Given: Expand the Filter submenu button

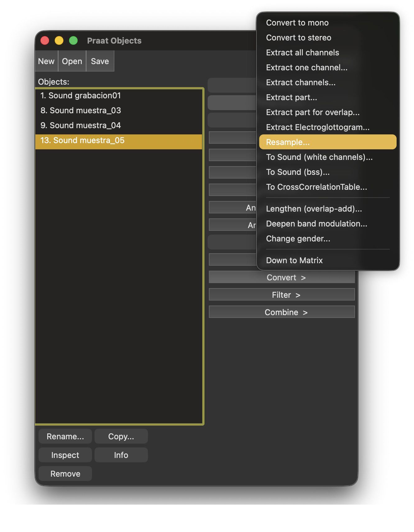Looking at the screenshot, I should click(x=282, y=295).
